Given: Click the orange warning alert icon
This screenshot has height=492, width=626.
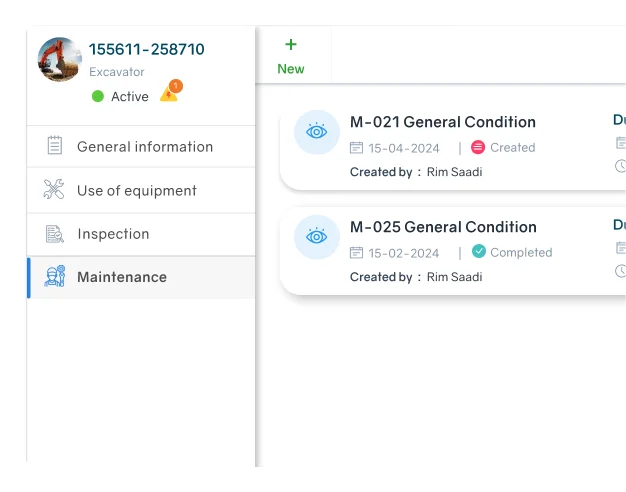Looking at the screenshot, I should click(x=170, y=93).
